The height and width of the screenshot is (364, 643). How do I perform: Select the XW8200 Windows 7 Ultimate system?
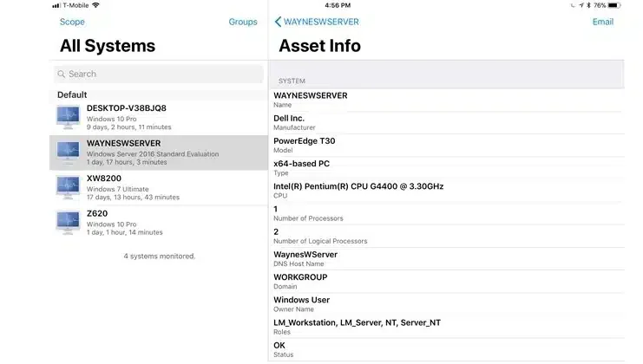[159, 188]
